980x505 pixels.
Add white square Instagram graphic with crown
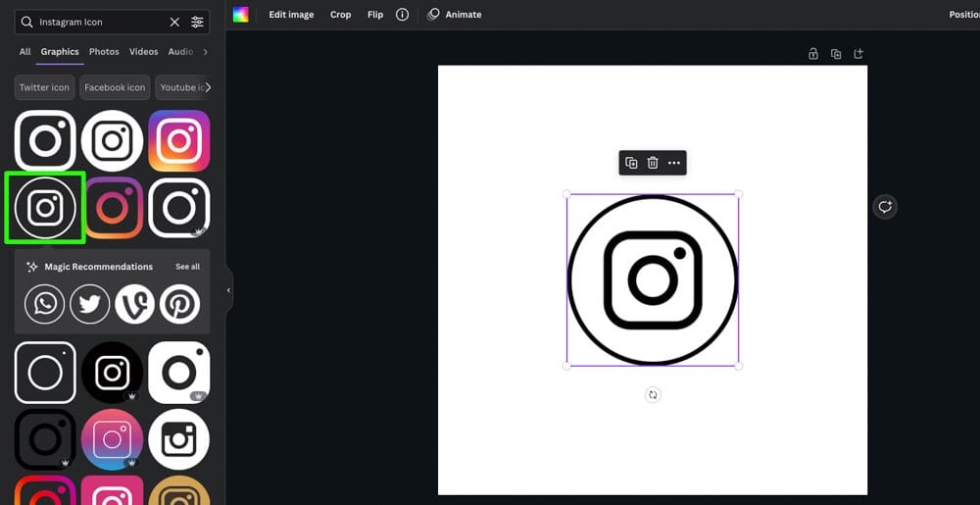178,208
